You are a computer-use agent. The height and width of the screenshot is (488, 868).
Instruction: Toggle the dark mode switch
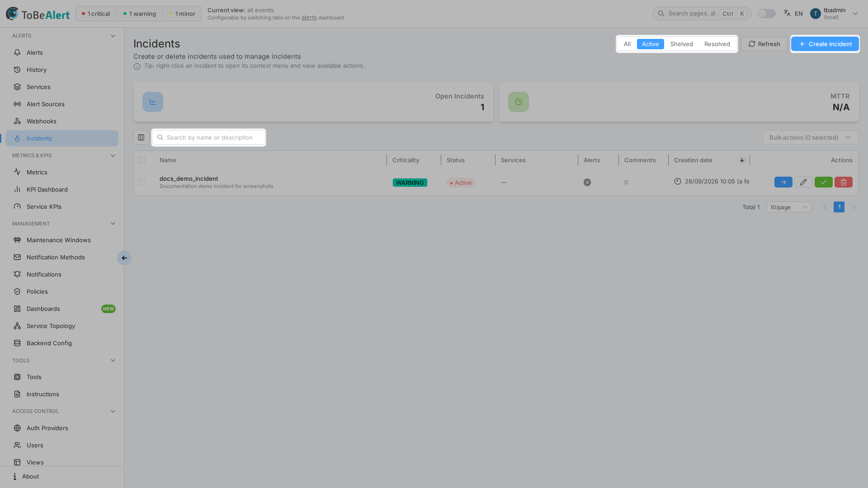pos(766,14)
